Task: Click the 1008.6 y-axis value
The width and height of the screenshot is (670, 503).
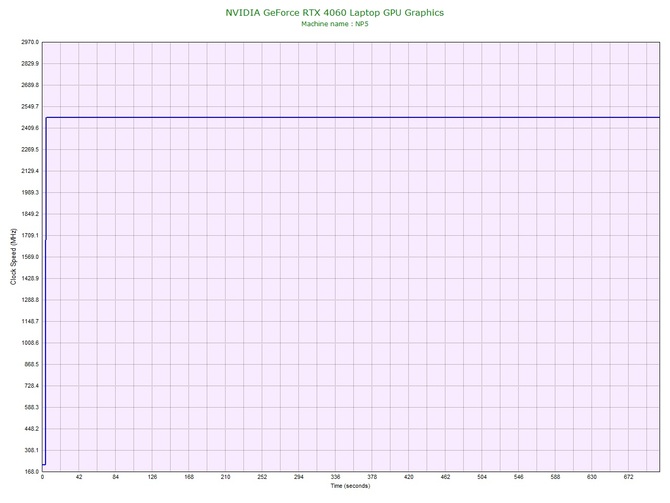Action: 30,343
